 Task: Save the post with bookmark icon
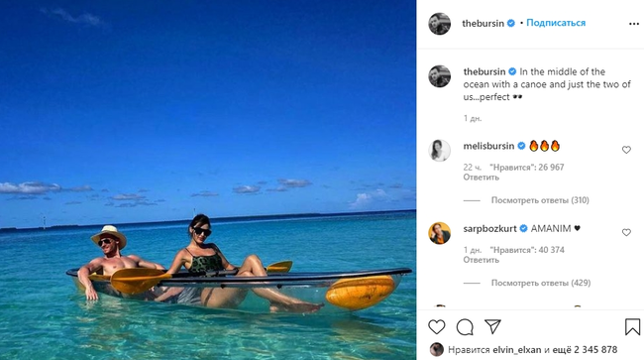coord(632,327)
